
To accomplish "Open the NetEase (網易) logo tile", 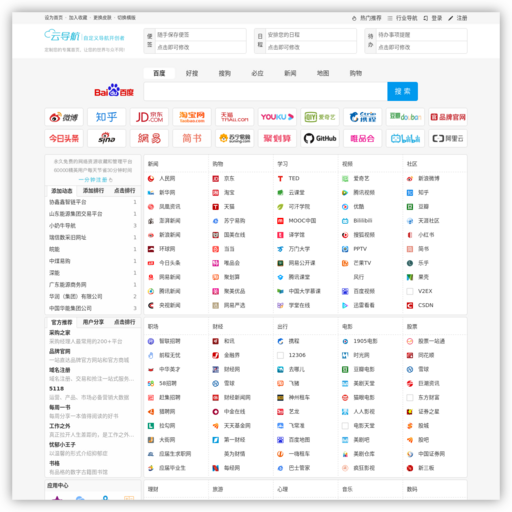I will pos(149,138).
